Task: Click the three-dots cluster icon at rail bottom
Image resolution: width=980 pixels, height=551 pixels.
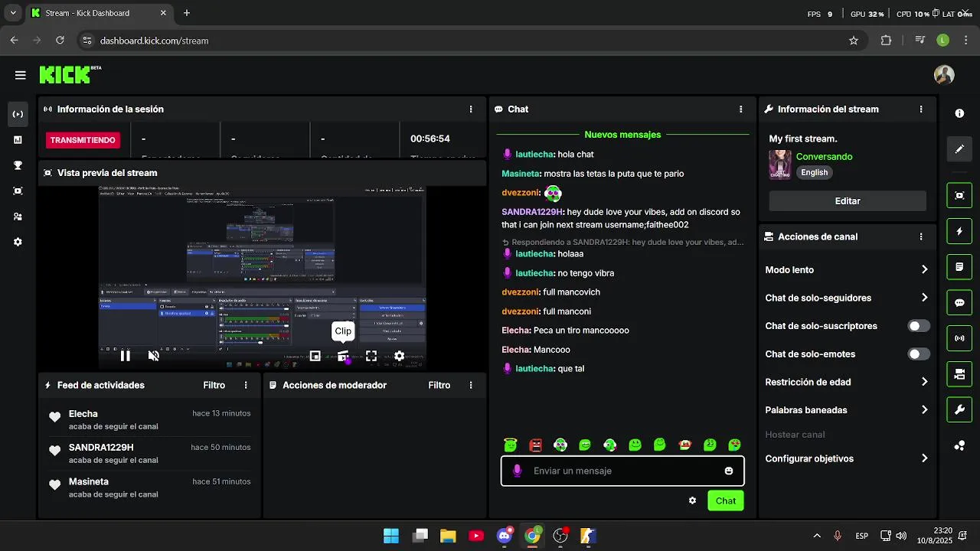Action: [x=959, y=445]
